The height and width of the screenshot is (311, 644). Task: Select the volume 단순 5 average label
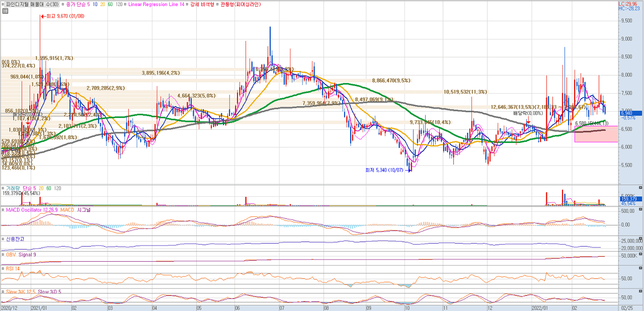(29, 188)
